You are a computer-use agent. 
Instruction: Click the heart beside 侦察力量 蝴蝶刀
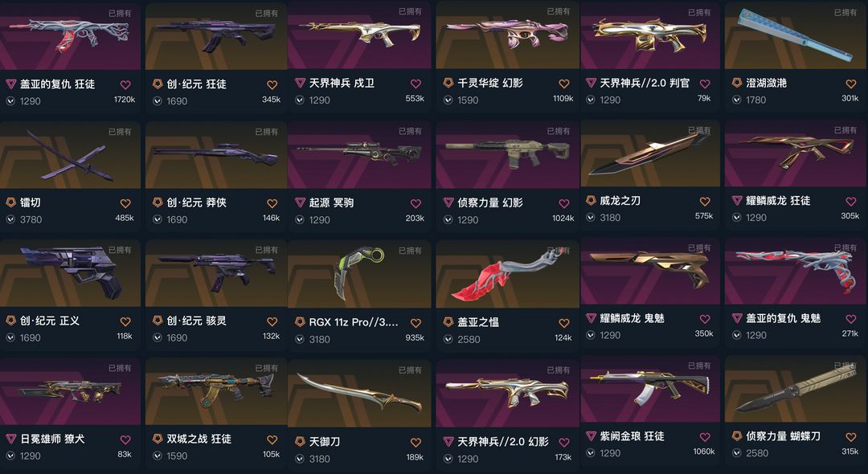point(851,436)
